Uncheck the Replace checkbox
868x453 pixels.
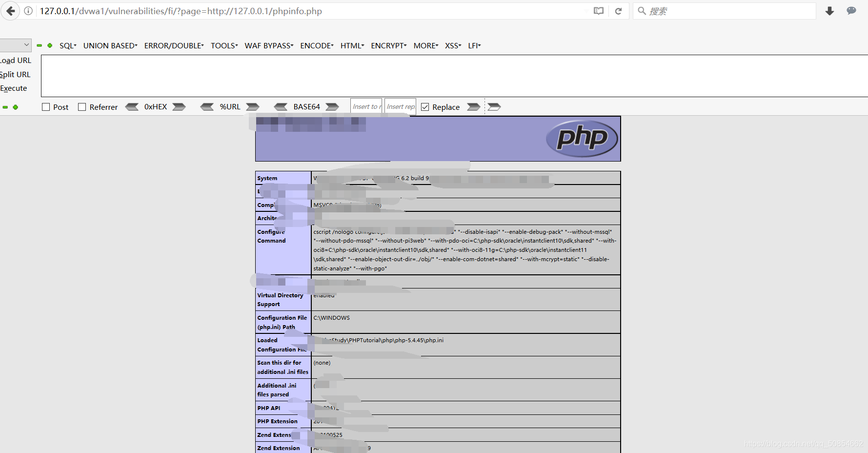tap(425, 107)
